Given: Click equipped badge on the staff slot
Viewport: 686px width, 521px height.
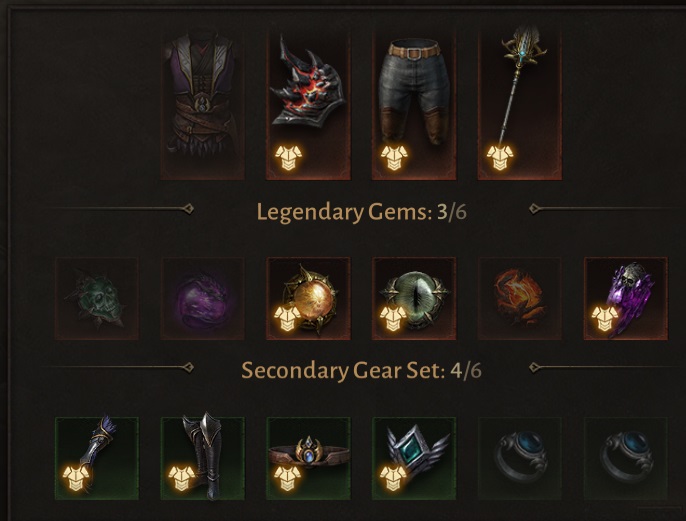Looking at the screenshot, I should [500, 158].
